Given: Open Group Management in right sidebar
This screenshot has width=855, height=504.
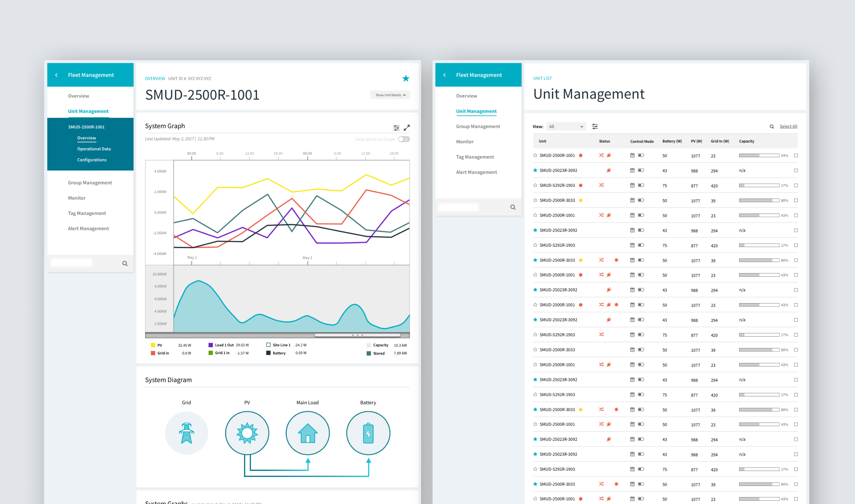Looking at the screenshot, I should click(478, 126).
